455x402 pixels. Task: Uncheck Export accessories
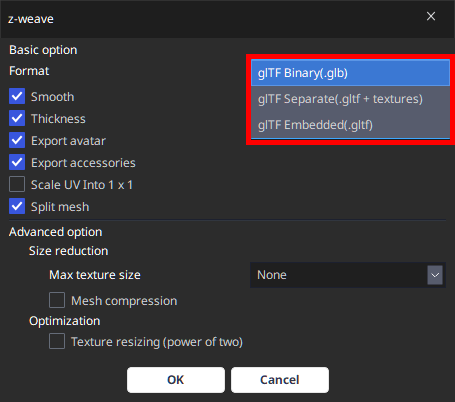coord(17,163)
